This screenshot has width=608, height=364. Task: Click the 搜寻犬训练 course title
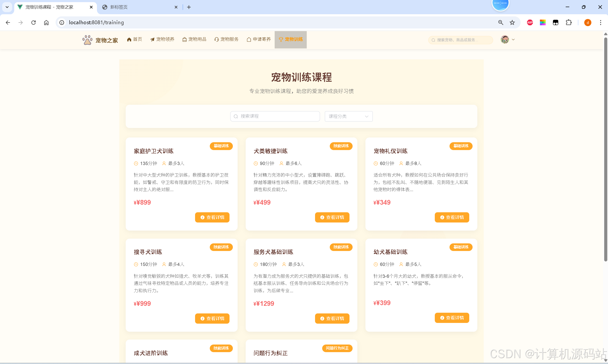148,252
